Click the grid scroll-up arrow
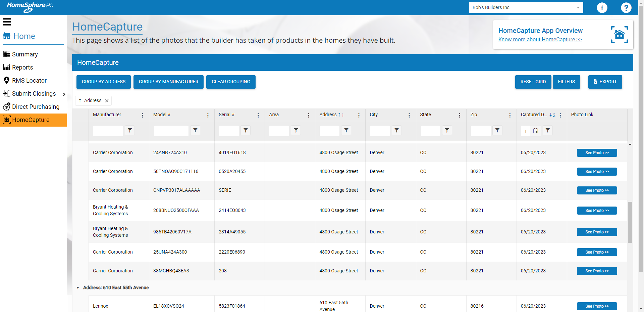644x312 pixels. [630, 144]
